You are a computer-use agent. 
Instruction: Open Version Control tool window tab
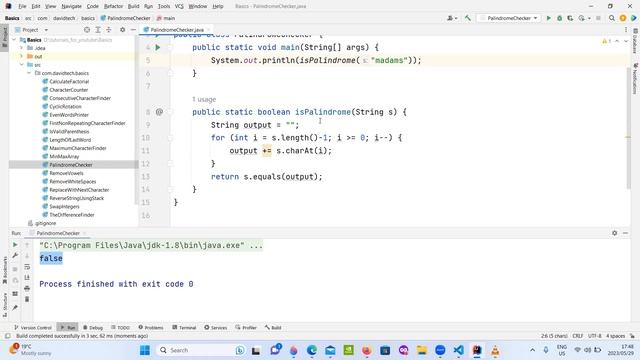pyautogui.click(x=33, y=327)
